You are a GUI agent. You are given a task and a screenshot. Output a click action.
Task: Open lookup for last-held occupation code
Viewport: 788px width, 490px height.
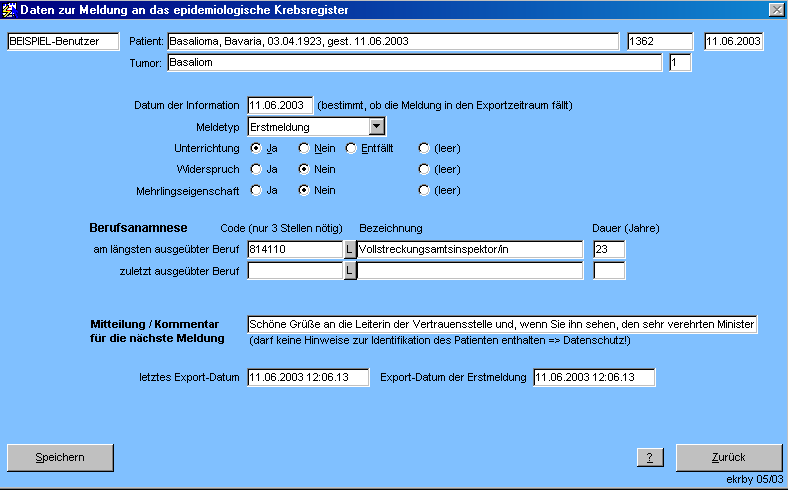point(350,270)
